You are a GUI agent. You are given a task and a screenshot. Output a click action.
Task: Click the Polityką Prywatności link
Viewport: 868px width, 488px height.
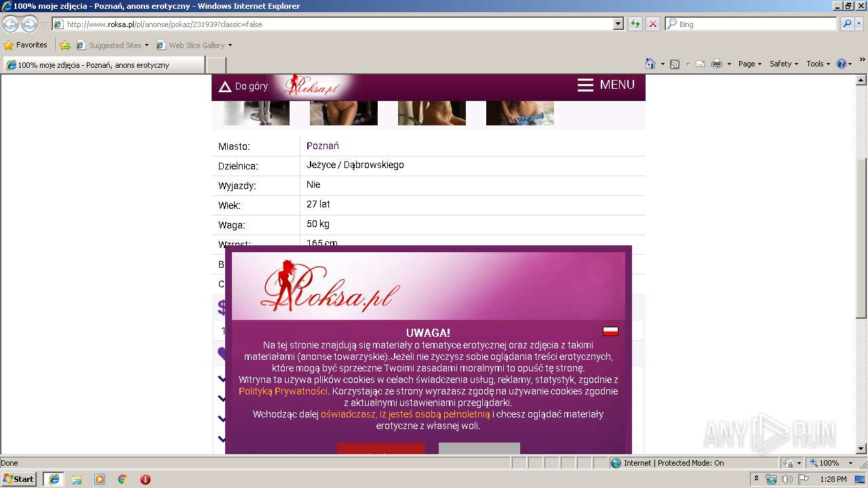coord(283,391)
